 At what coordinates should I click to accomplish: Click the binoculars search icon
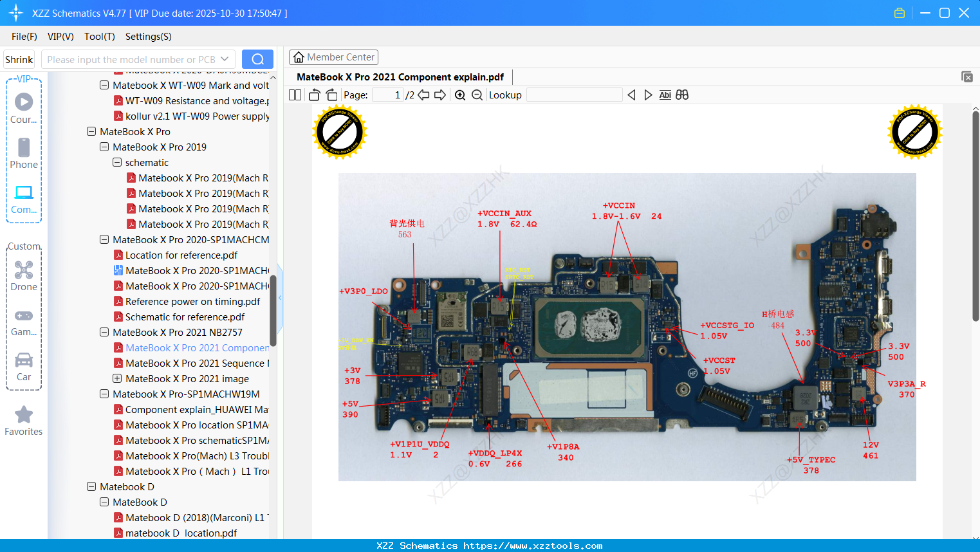pyautogui.click(x=682, y=95)
